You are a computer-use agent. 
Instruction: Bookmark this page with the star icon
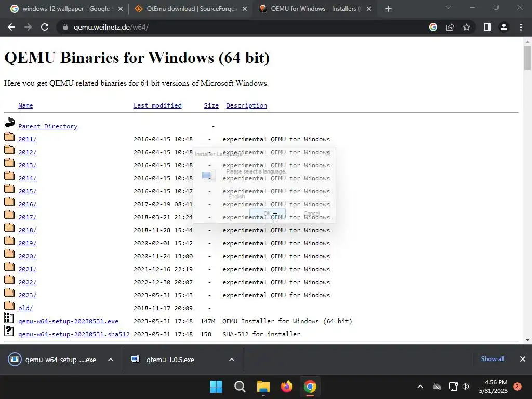pyautogui.click(x=467, y=27)
